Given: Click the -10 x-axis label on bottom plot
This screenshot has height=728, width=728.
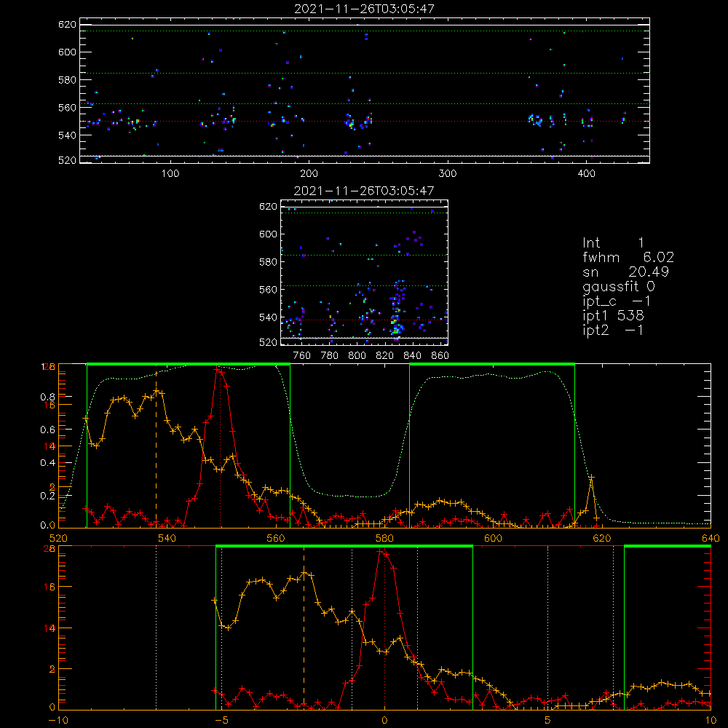Looking at the screenshot, I should [x=58, y=720].
